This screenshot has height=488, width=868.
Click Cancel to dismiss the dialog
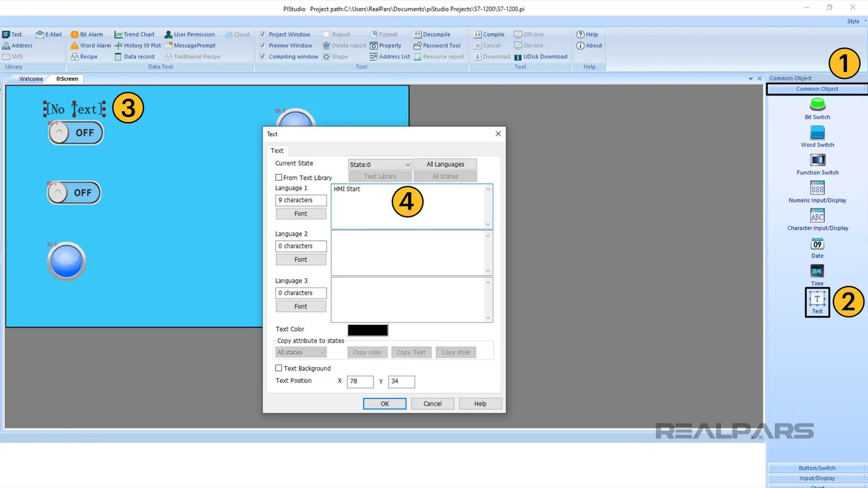pyautogui.click(x=432, y=404)
